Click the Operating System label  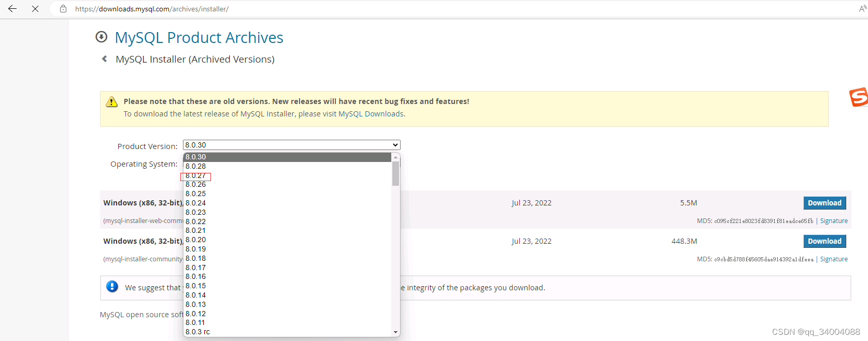(x=144, y=164)
